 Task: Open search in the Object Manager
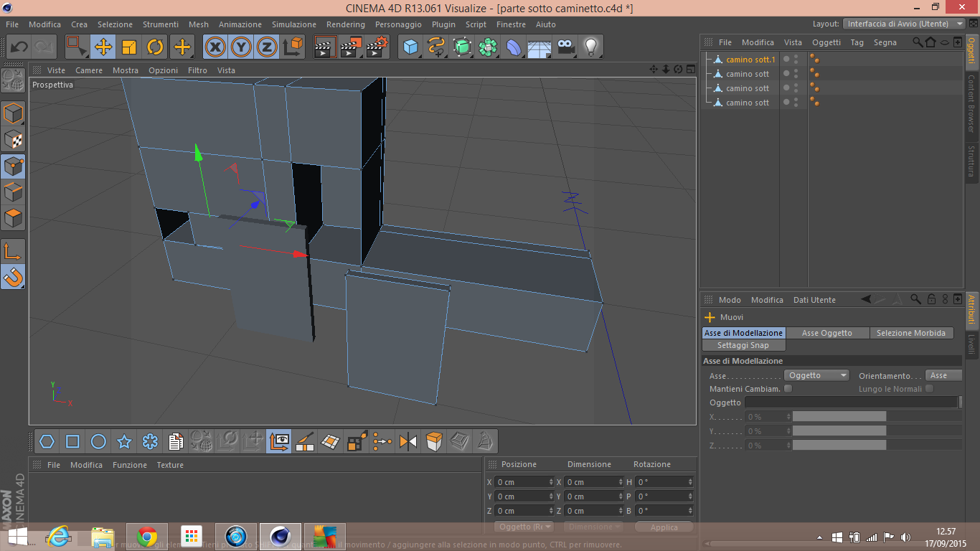click(x=918, y=42)
